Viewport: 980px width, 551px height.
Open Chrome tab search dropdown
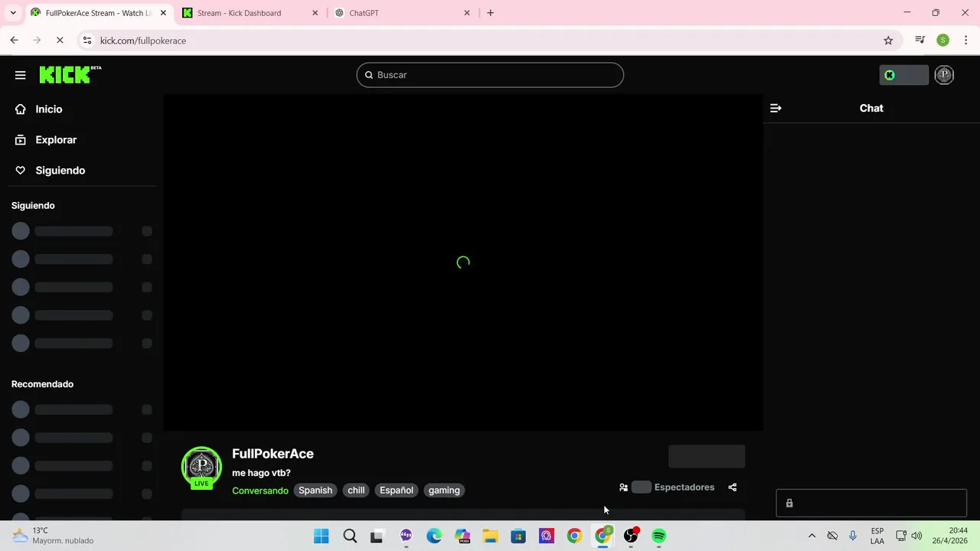pyautogui.click(x=13, y=13)
